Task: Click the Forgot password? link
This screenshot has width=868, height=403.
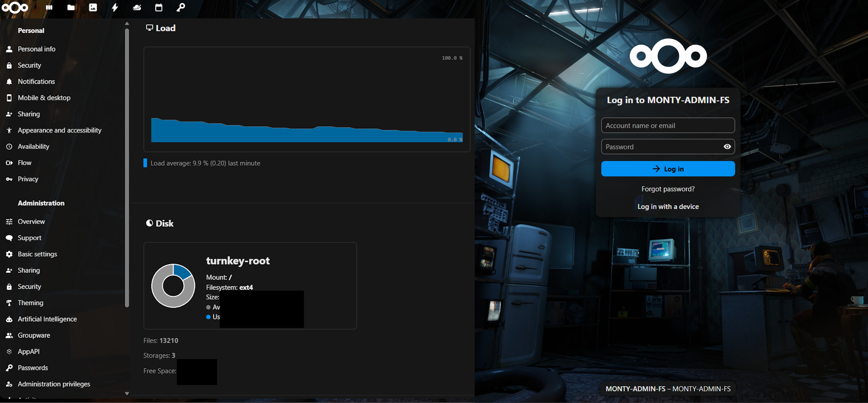Action: (668, 189)
